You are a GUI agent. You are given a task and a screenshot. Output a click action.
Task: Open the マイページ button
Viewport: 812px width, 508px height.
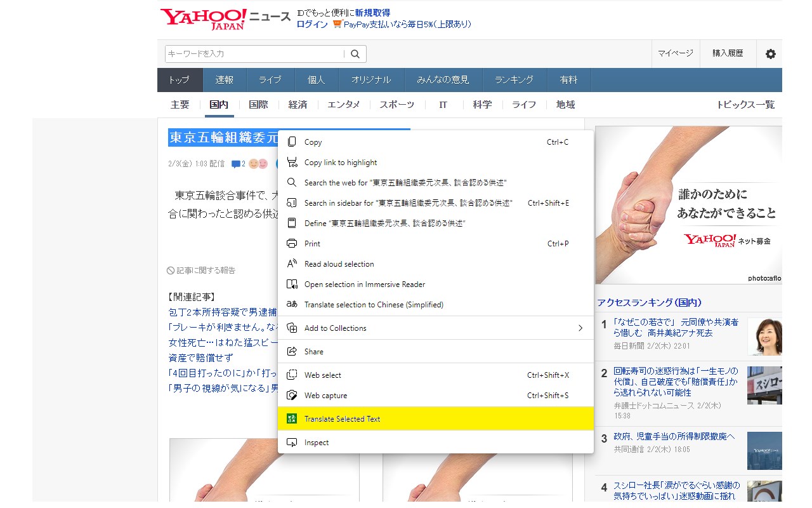click(676, 53)
